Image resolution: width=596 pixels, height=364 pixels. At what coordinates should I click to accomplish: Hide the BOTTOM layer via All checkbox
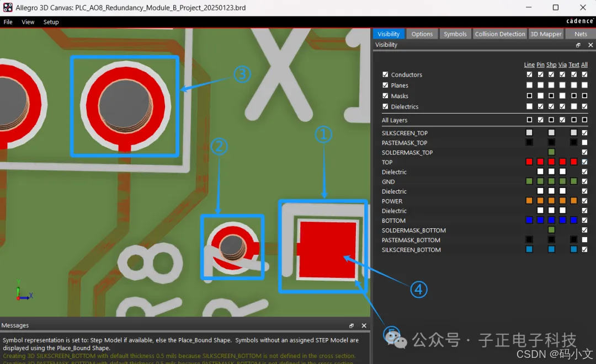pyautogui.click(x=584, y=221)
